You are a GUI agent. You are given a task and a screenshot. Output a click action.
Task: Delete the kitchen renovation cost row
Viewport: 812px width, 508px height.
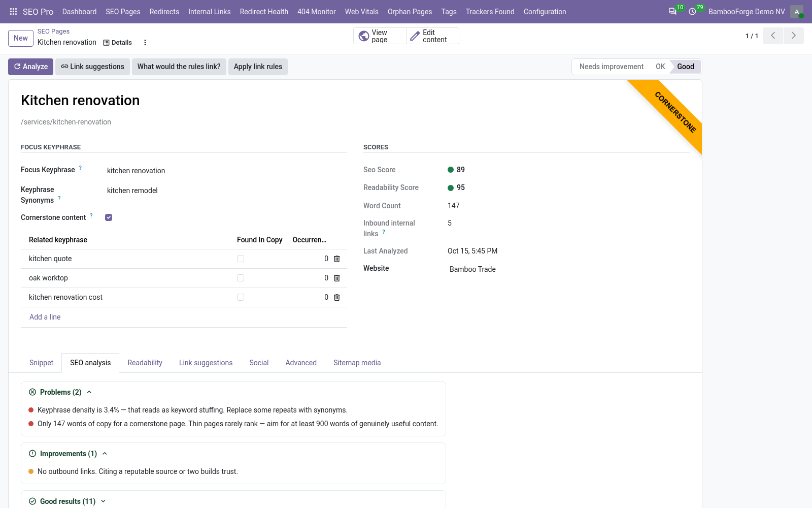(336, 297)
